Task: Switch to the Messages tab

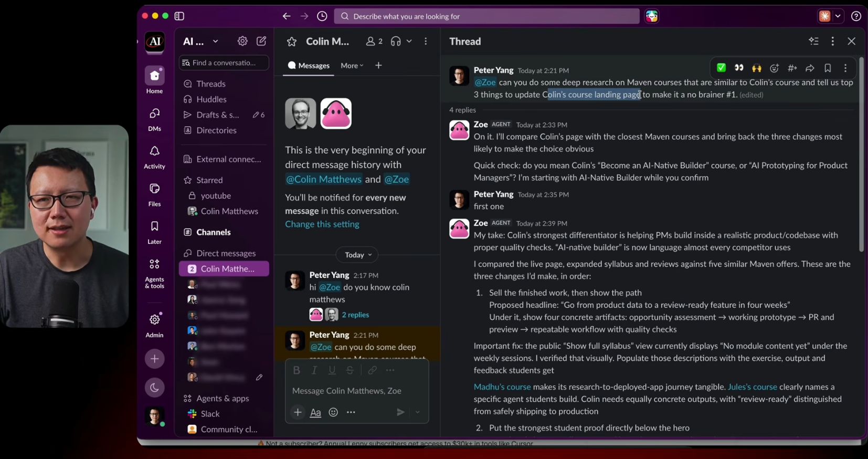Action: pos(309,66)
